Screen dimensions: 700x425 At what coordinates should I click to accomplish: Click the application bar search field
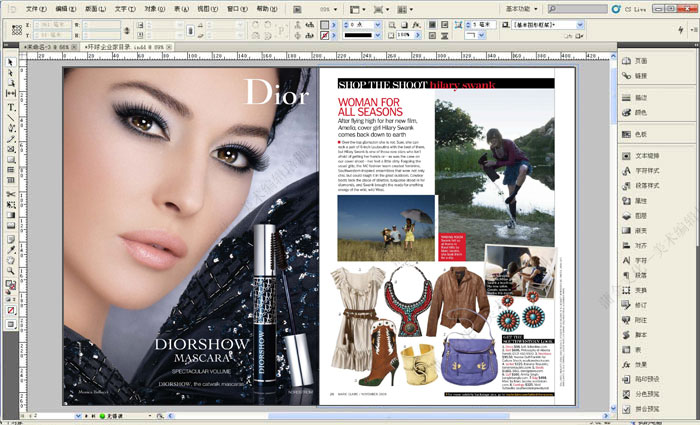578,9
